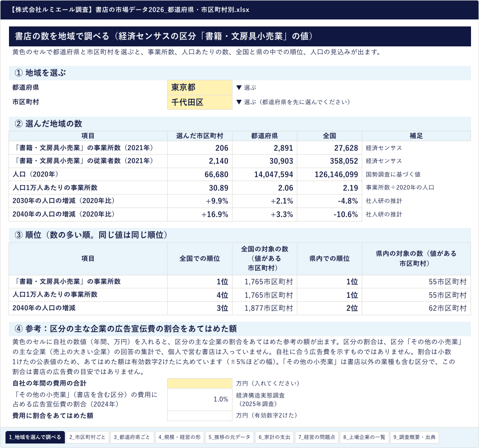Image resolution: width=479 pixels, height=448 pixels.
Task: Open the 3_都道府県ごと sheet tab
Action: tap(132, 438)
